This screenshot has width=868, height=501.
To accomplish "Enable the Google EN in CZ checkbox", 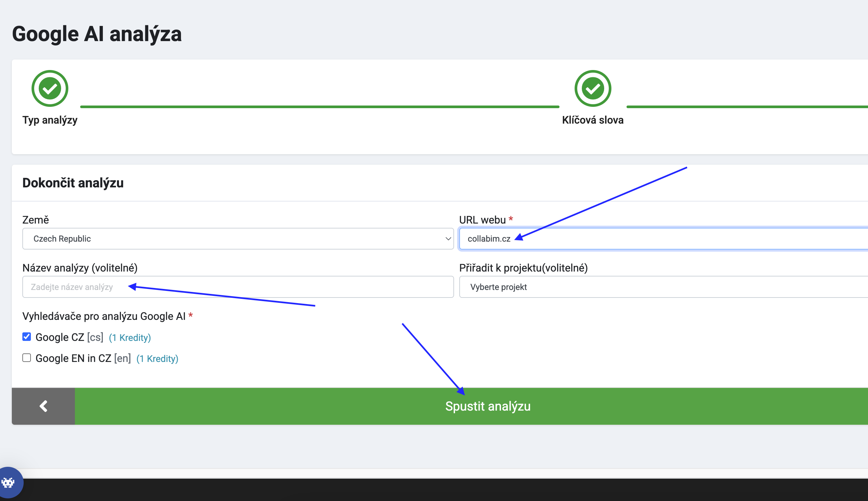I will (x=27, y=358).
